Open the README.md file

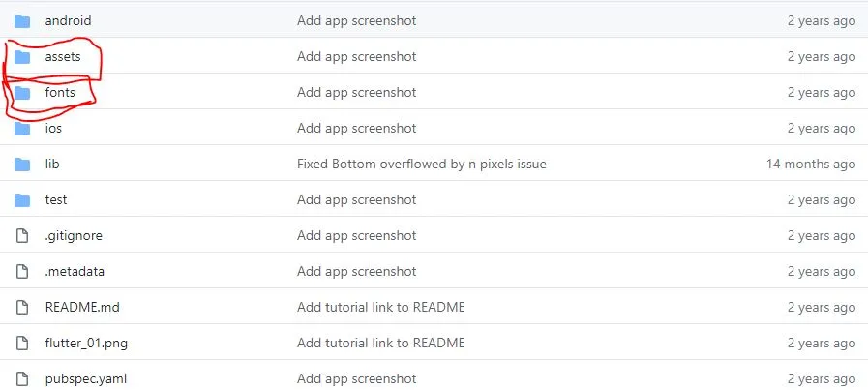82,307
